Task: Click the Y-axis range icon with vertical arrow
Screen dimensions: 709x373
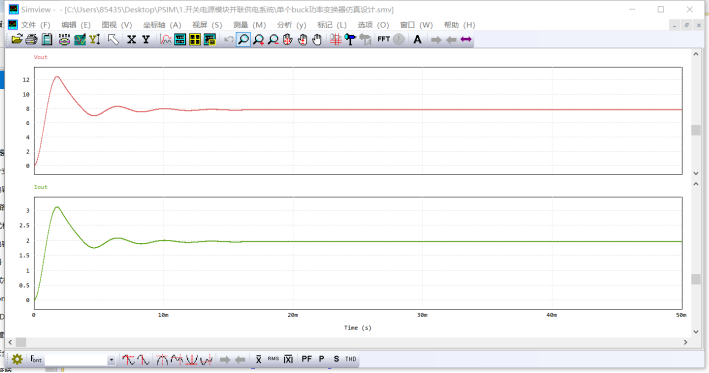Action: click(x=95, y=40)
